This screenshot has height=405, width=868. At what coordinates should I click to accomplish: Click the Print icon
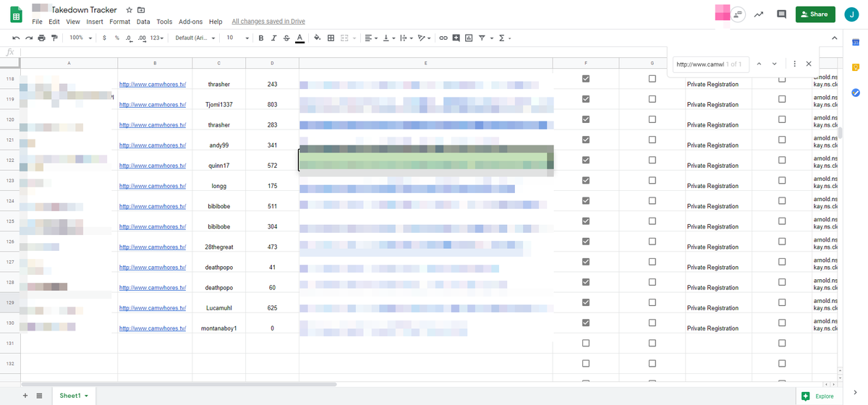pos(41,38)
